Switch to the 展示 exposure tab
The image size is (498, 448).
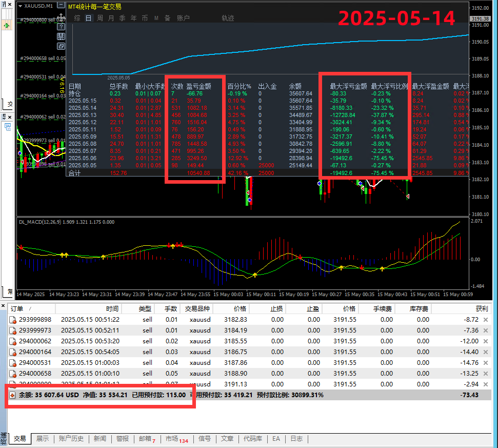pyautogui.click(x=43, y=439)
